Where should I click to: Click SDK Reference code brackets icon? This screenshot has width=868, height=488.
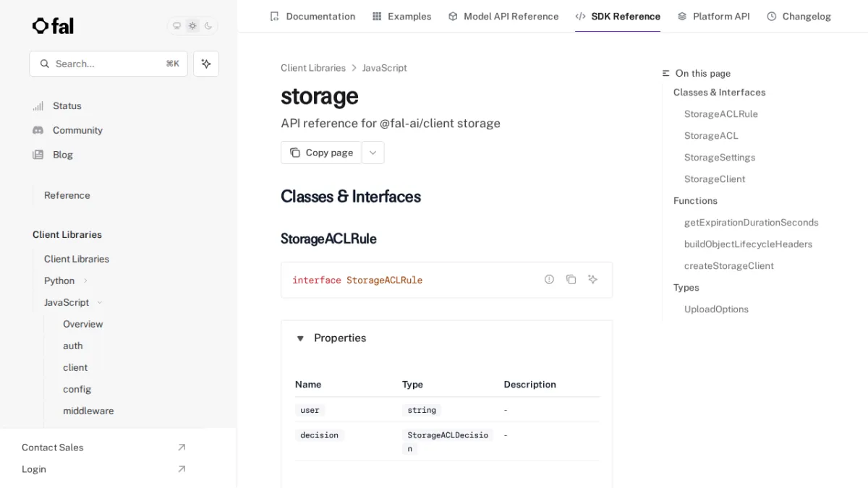[x=580, y=16]
